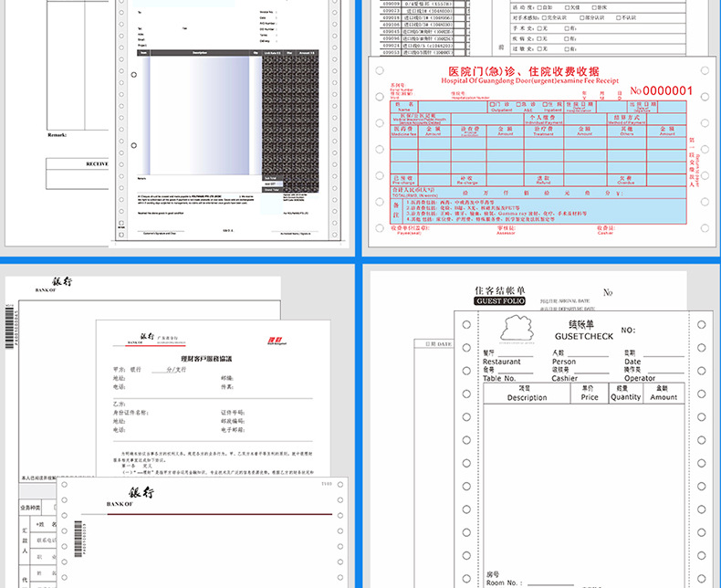Click the 身份证件名称 label
The image size is (721, 588).
(x=131, y=413)
